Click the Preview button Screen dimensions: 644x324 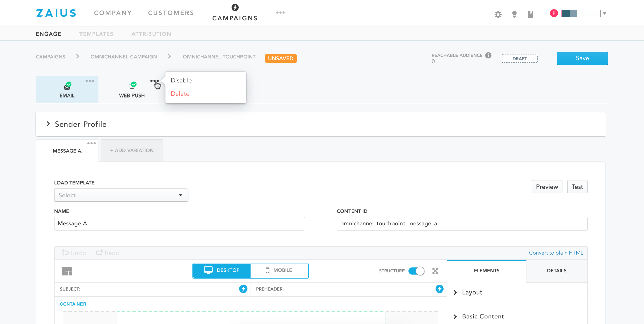click(x=547, y=187)
